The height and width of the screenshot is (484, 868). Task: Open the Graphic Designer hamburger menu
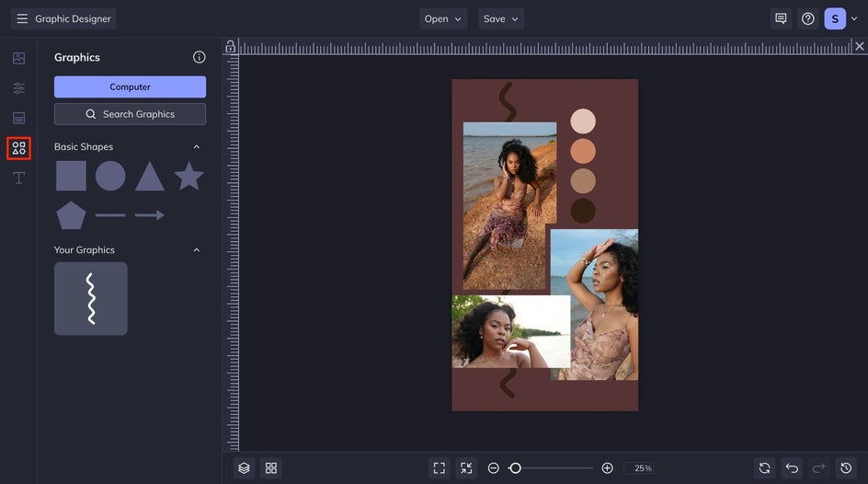(x=22, y=18)
